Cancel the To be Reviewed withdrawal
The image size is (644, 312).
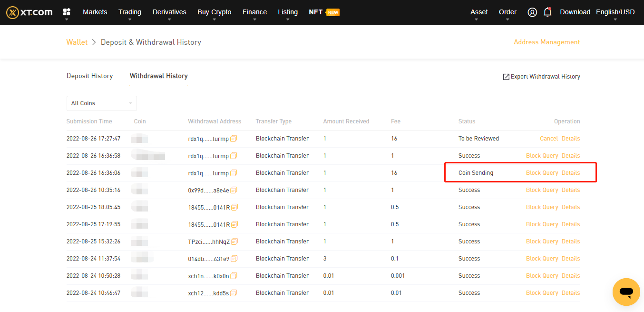click(x=548, y=139)
